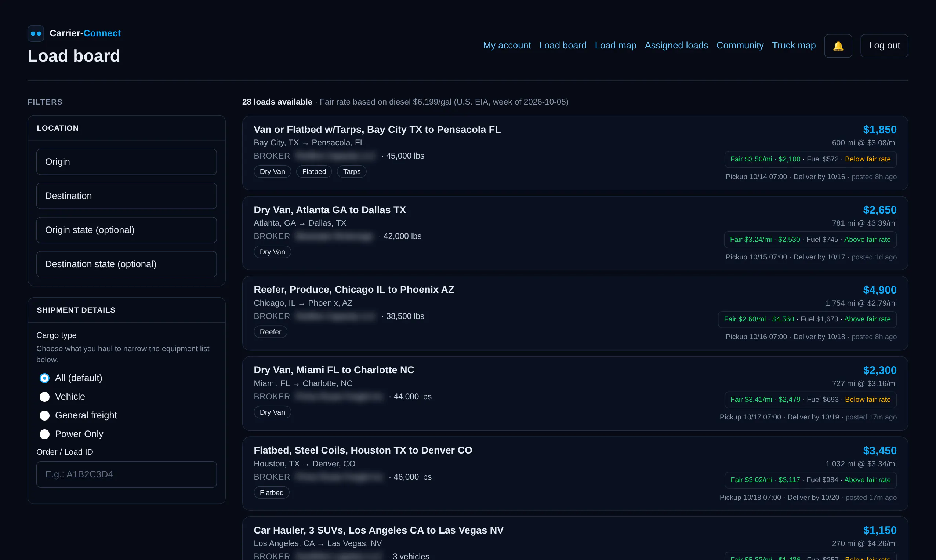Viewport: 936px width, 560px height.
Task: Select Power Only cargo type
Action: (x=44, y=434)
